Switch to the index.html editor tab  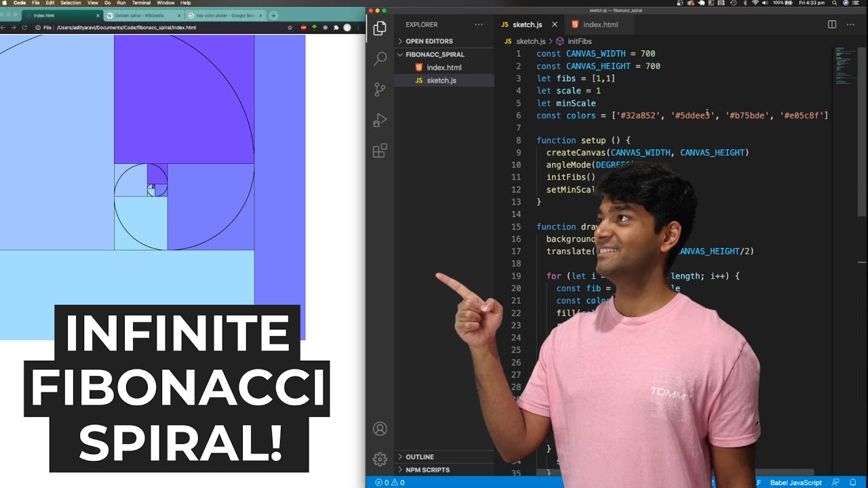[x=599, y=24]
